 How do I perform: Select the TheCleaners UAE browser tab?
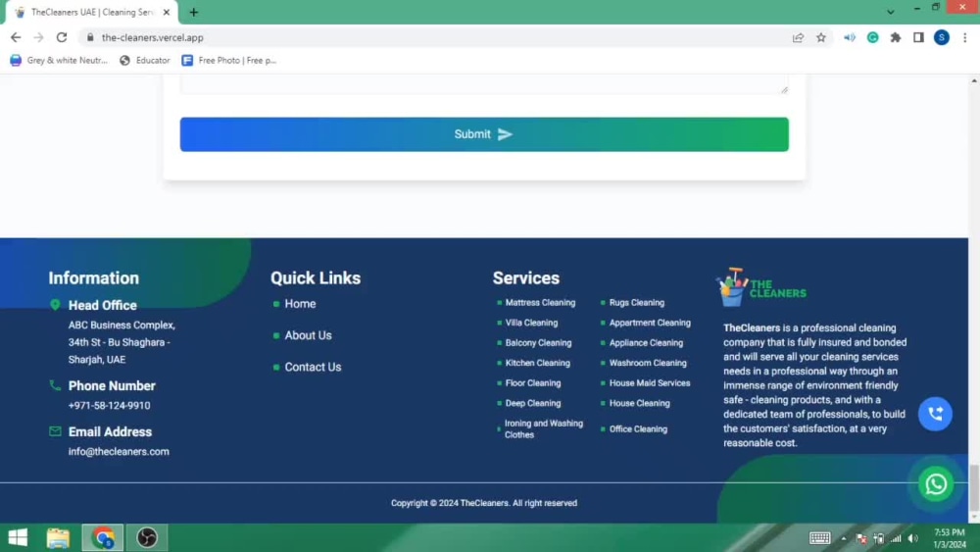coord(92,13)
